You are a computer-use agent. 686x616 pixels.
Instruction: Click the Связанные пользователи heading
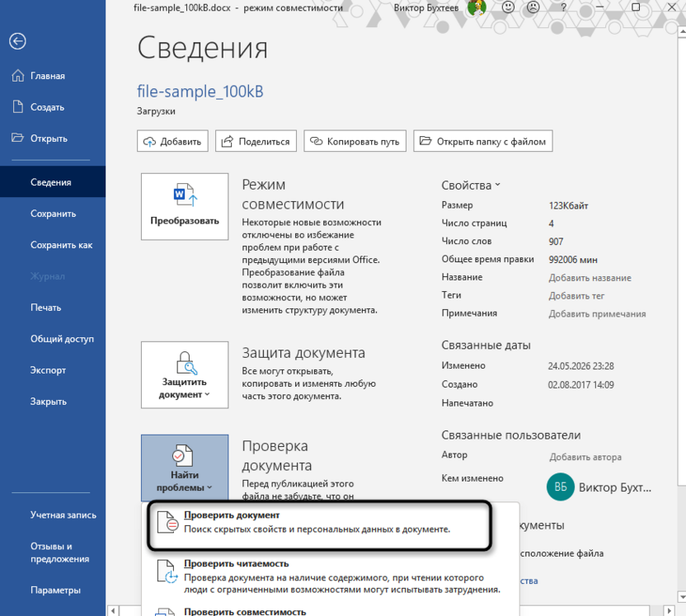511,435
